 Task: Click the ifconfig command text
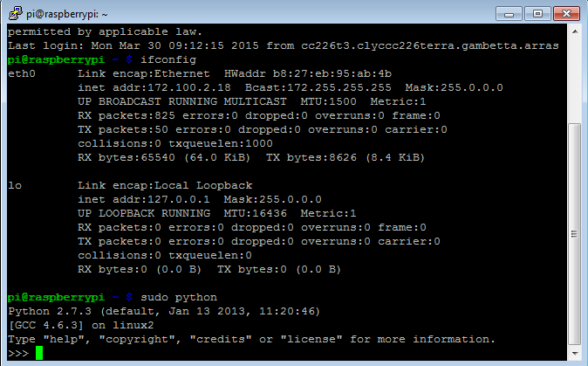point(168,59)
